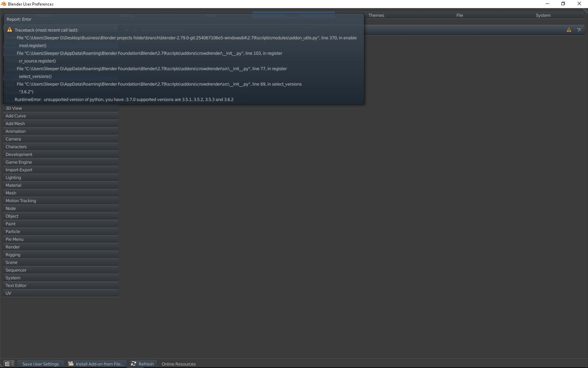This screenshot has height=368, width=588.
Task: Click the remove addon icon at right
Action: click(x=579, y=30)
